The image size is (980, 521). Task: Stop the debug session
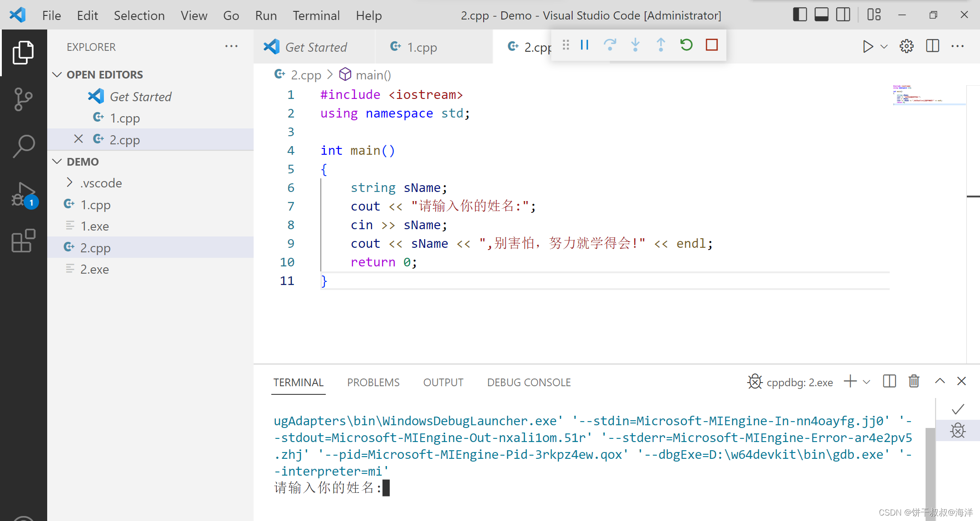[712, 45]
